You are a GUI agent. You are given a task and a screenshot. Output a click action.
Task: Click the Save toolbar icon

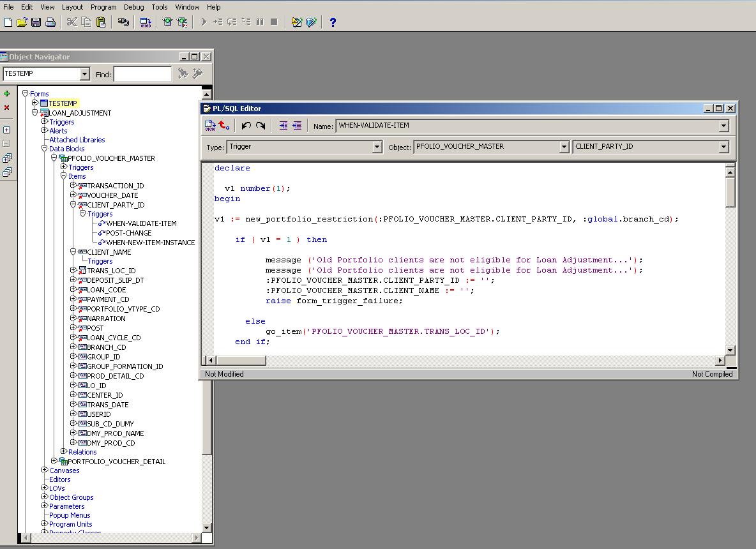click(x=36, y=22)
